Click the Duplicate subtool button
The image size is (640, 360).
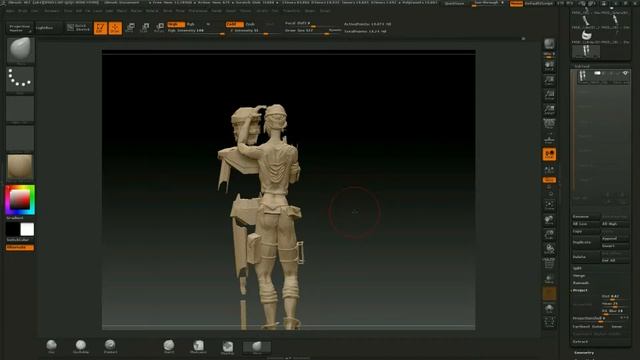[586, 242]
